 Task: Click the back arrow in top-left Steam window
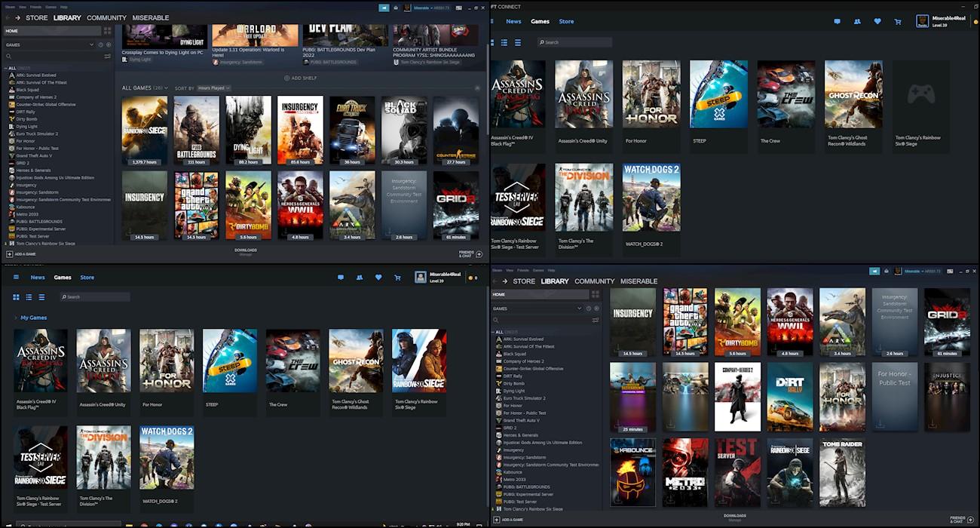click(8, 17)
